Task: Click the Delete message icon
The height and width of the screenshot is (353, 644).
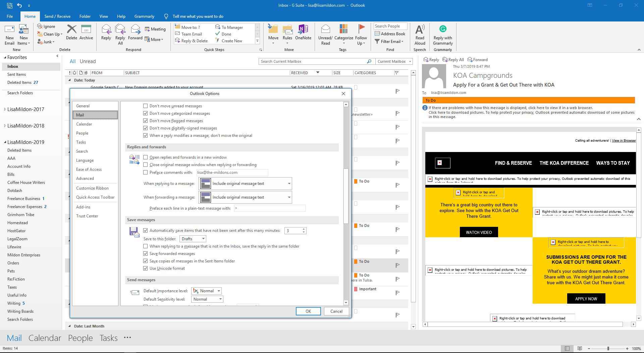Action: pos(71,30)
